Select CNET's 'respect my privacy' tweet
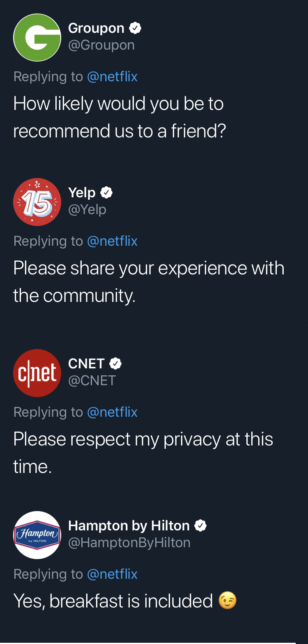 coord(143,453)
